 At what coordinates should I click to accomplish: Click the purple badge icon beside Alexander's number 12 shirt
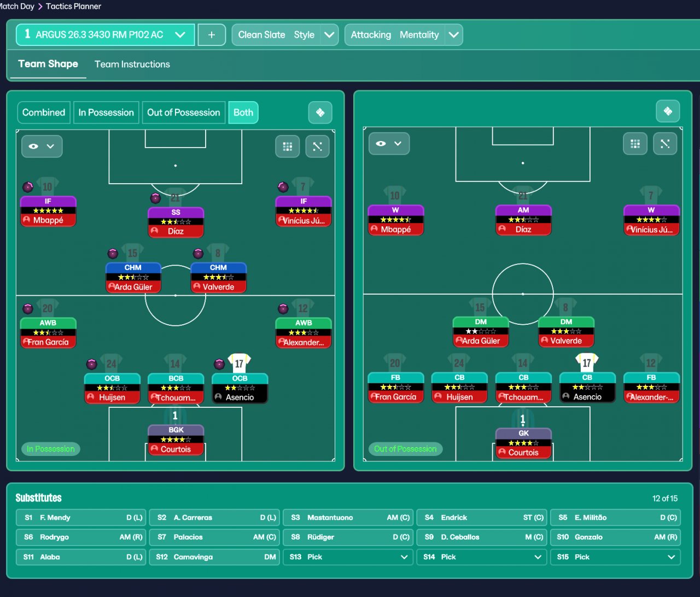(x=283, y=308)
